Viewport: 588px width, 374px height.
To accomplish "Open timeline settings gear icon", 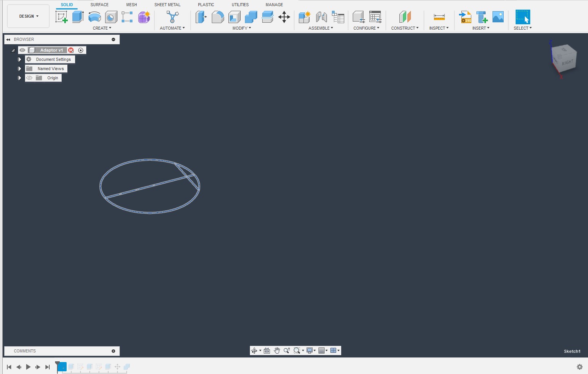I will pos(580,367).
